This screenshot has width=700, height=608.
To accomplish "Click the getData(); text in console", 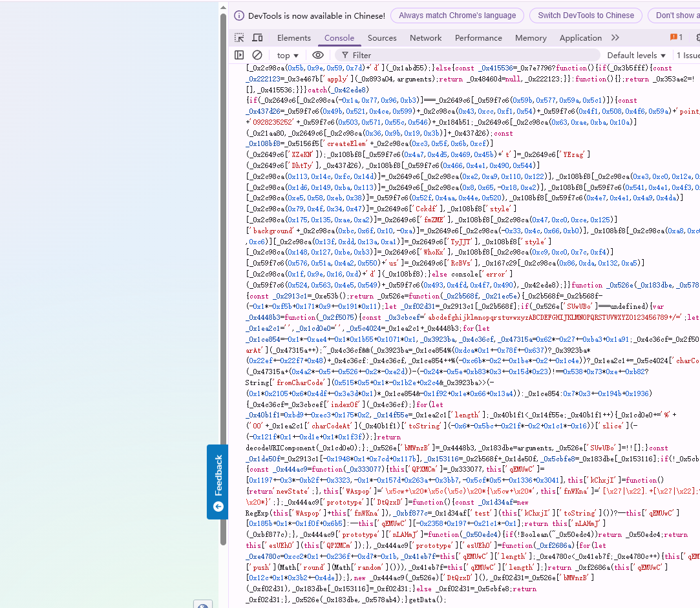I will click(x=427, y=600).
